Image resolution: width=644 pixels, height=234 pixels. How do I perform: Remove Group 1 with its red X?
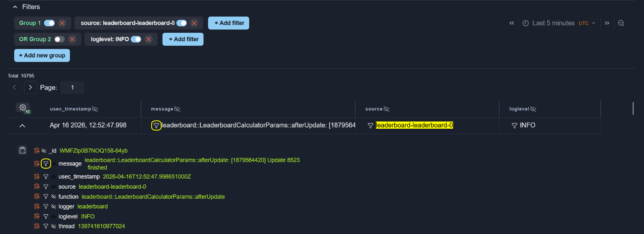(x=62, y=23)
